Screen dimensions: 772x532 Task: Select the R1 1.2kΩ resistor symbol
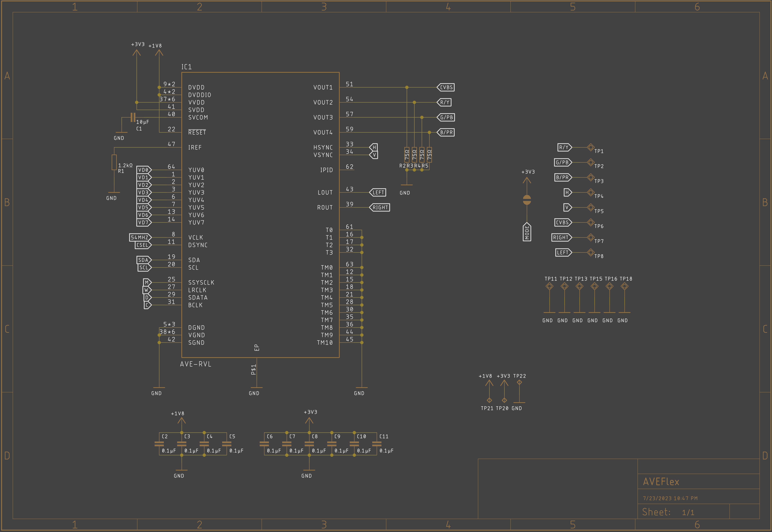114,162
